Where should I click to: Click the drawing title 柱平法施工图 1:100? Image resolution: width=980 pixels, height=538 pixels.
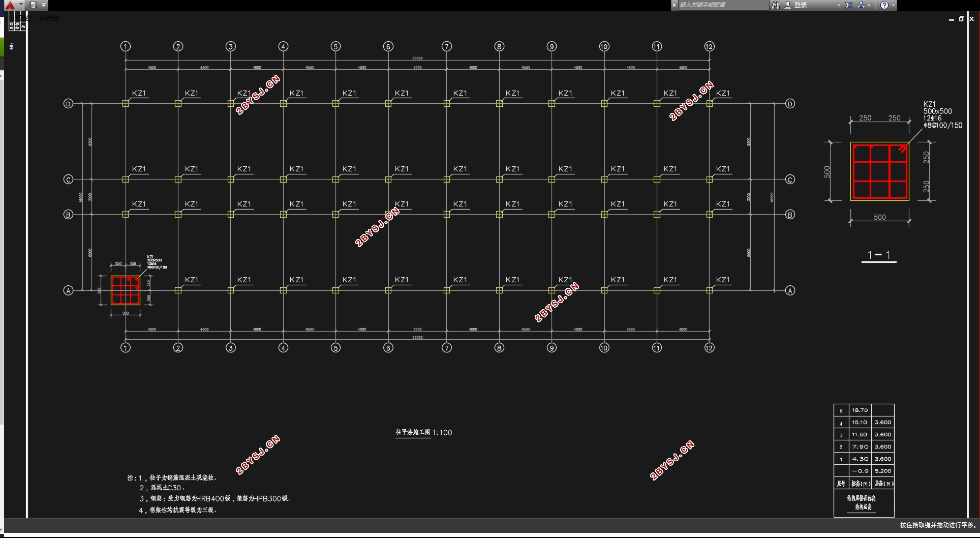pyautogui.click(x=423, y=432)
